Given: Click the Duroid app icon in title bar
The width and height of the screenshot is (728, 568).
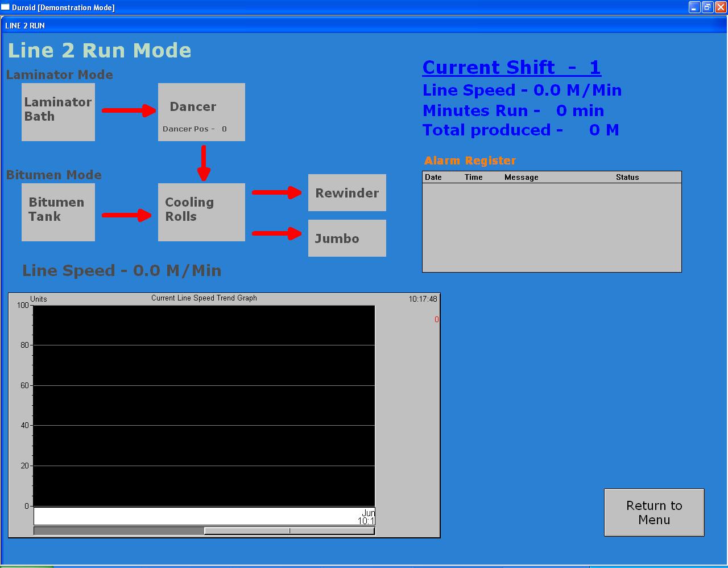Looking at the screenshot, I should coord(5,7).
